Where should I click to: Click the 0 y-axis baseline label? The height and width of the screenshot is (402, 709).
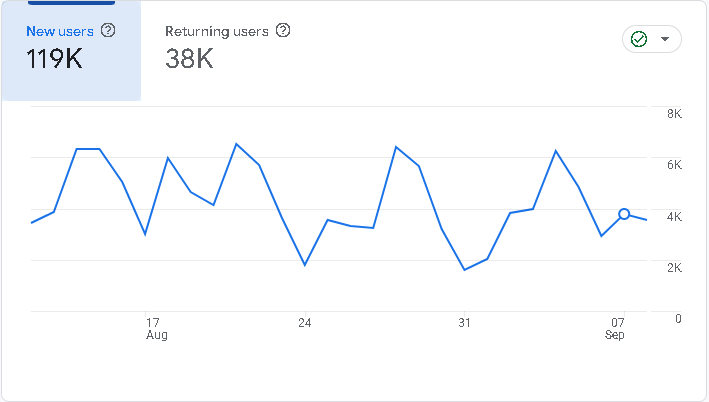click(678, 319)
